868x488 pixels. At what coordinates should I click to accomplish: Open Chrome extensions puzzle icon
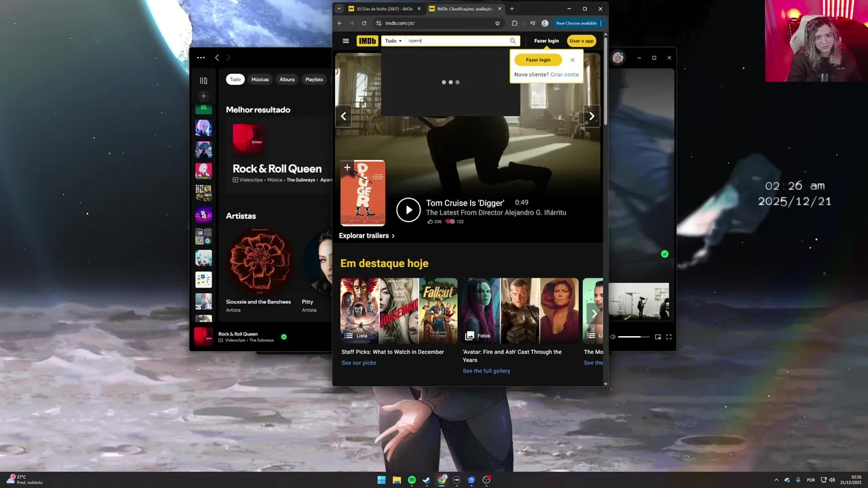(x=514, y=23)
